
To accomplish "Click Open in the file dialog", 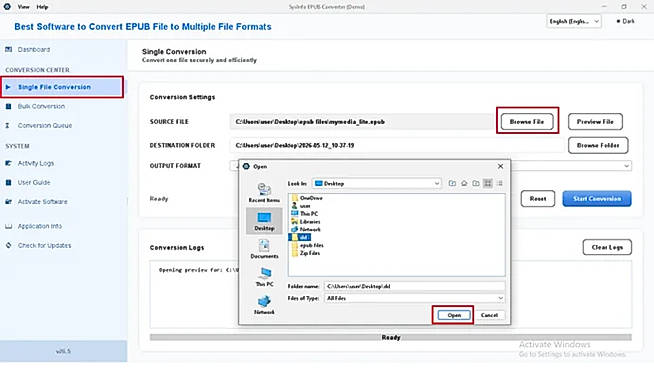I will [454, 315].
